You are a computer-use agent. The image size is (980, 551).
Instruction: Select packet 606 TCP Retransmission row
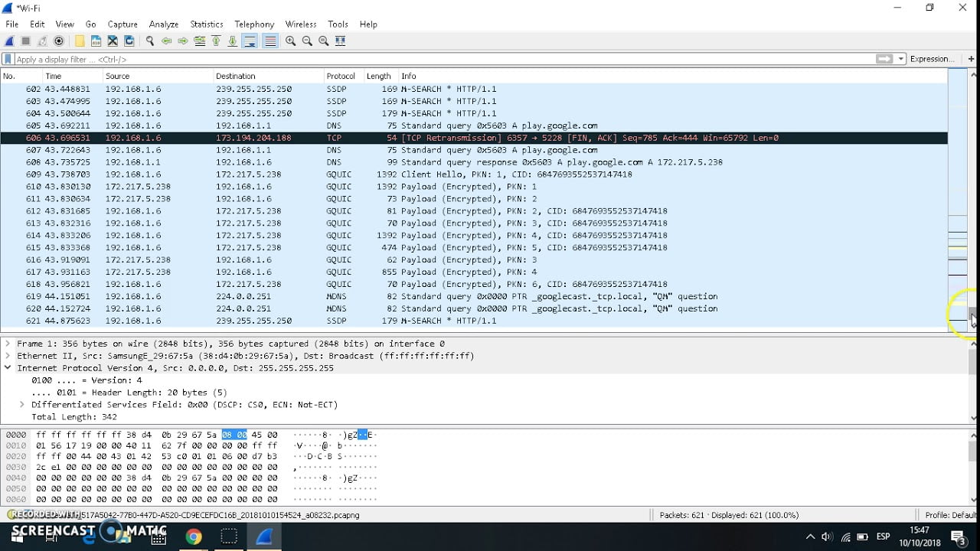474,138
